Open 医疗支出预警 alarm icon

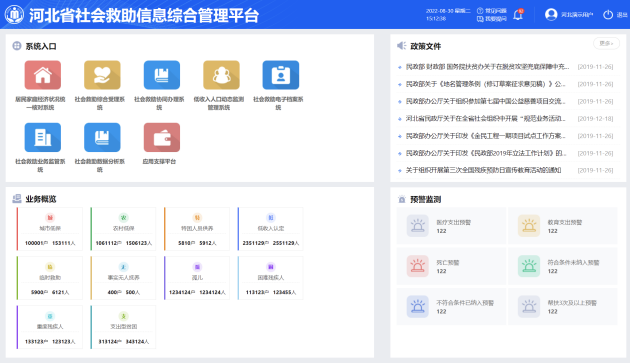click(x=417, y=226)
